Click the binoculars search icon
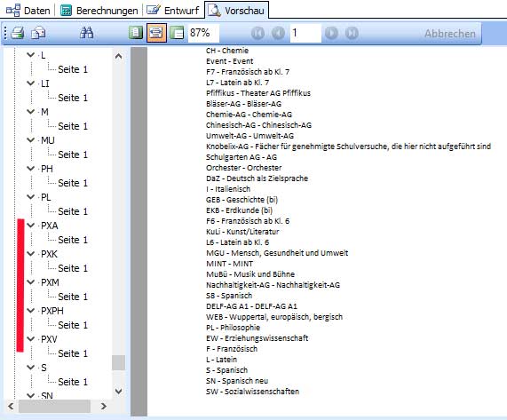This screenshot has height=420, width=507. point(87,33)
